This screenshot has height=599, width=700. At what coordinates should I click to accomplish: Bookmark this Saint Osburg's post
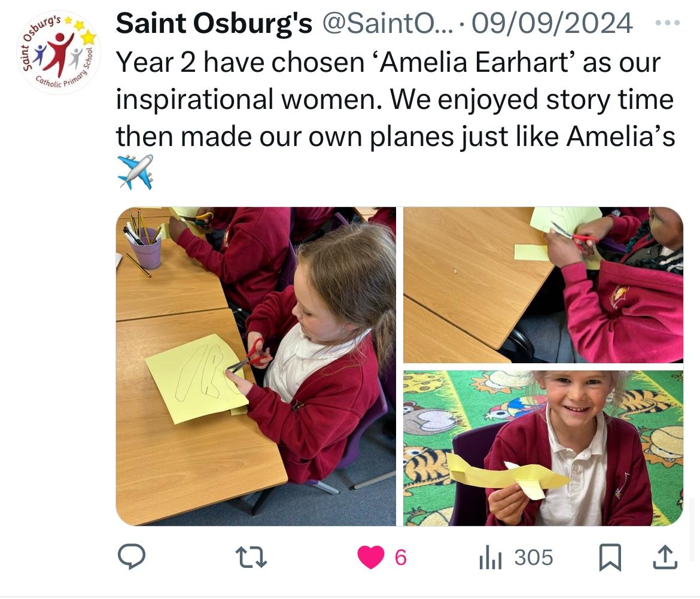tap(610, 557)
